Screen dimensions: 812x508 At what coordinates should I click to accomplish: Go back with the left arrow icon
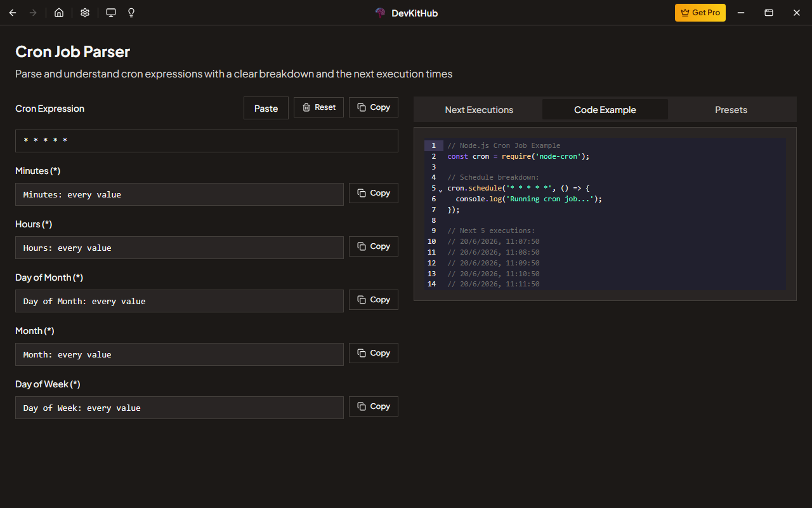13,13
